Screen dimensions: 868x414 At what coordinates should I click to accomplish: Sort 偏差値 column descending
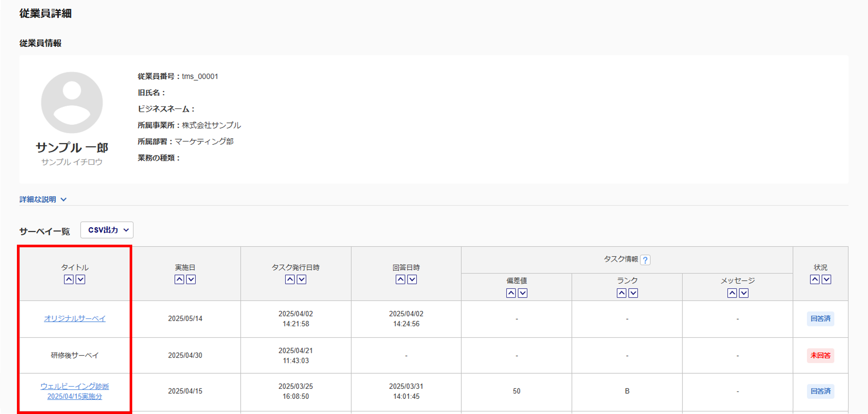coord(523,293)
